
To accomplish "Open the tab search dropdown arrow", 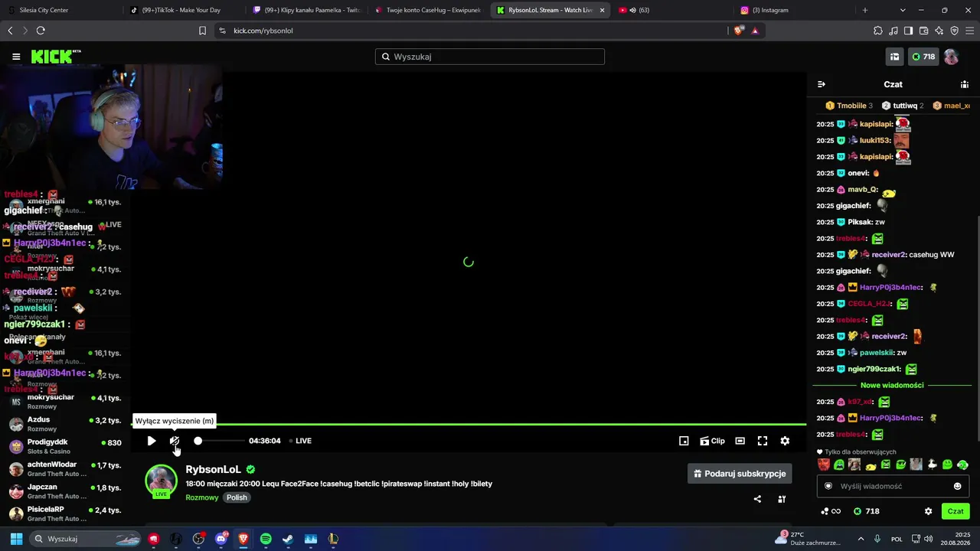I will [x=903, y=10].
